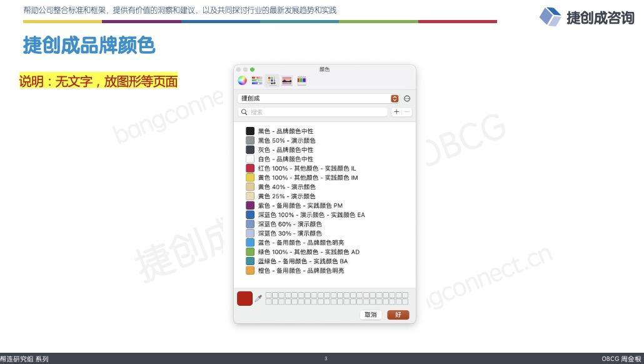The image size is (644, 364).
Task: Click the magnifier icon in the search field
Action: [244, 112]
